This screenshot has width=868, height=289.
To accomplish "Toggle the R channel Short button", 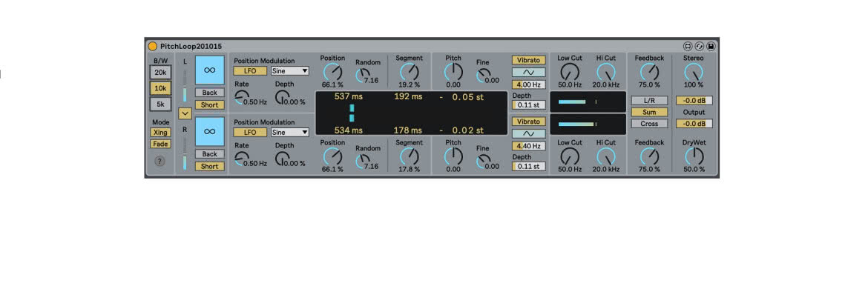I will [x=210, y=166].
